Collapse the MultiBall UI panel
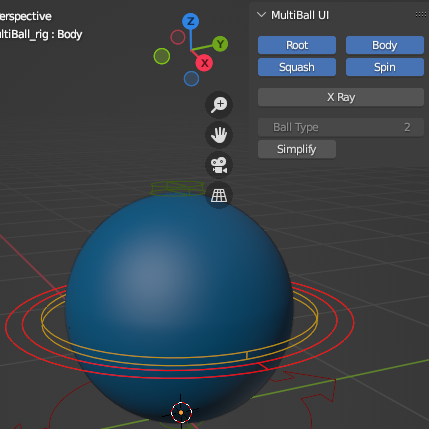The height and width of the screenshot is (429, 429). [262, 15]
